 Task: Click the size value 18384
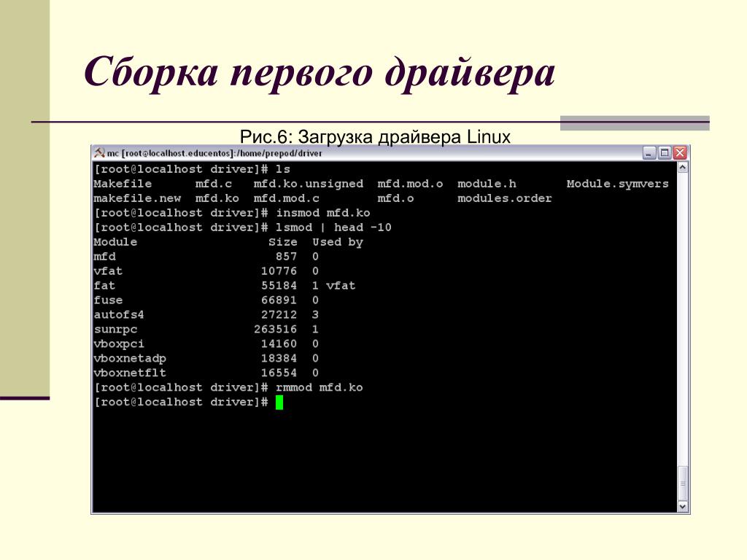(279, 359)
